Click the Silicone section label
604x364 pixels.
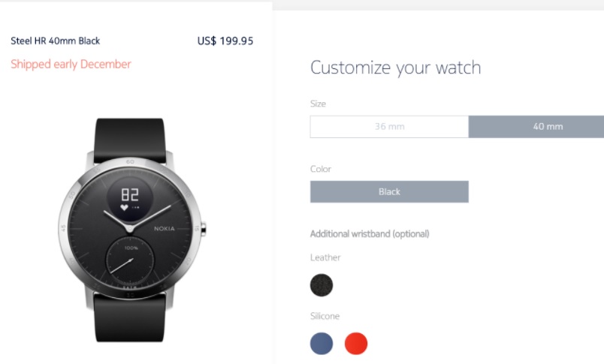(x=325, y=316)
